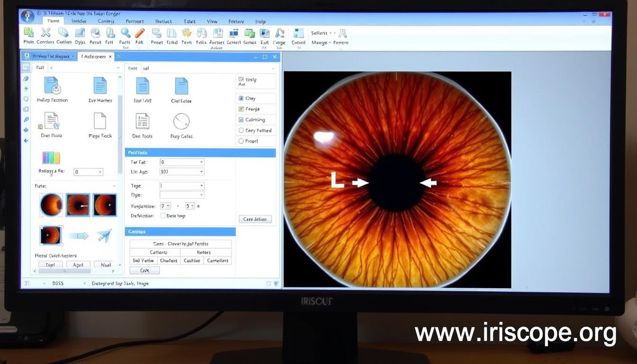
Task: Click the crossed-tools icon in the ribbon
Action: tap(45, 33)
